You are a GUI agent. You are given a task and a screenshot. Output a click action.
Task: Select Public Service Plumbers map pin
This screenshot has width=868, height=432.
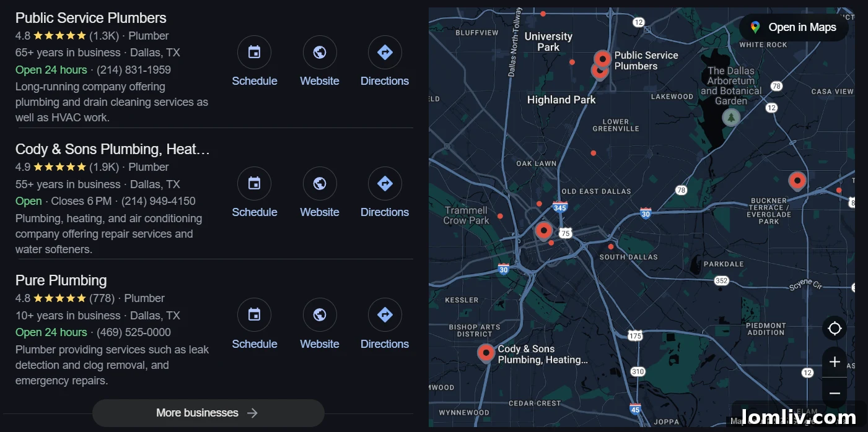point(602,59)
